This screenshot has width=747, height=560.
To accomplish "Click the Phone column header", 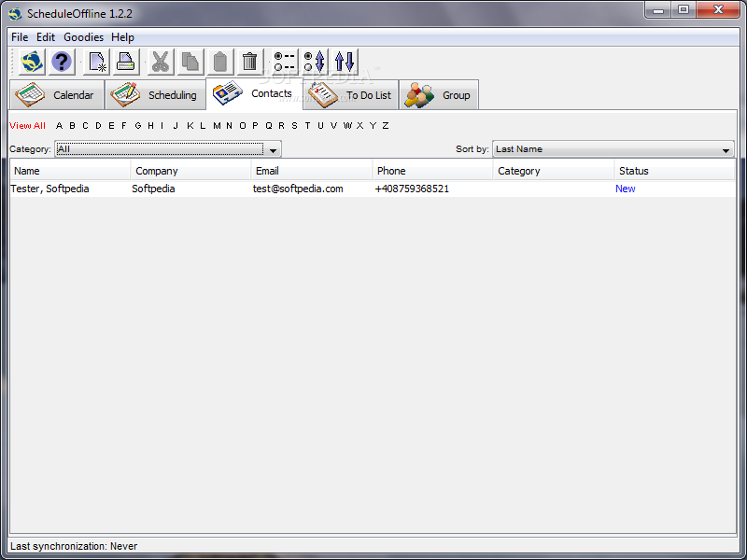I will [432, 171].
